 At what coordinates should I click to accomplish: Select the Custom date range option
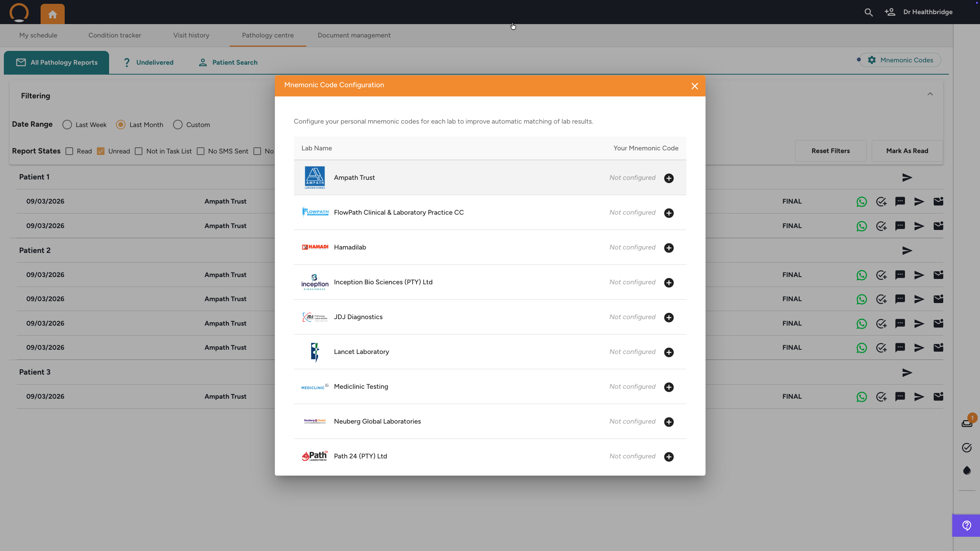coord(178,125)
